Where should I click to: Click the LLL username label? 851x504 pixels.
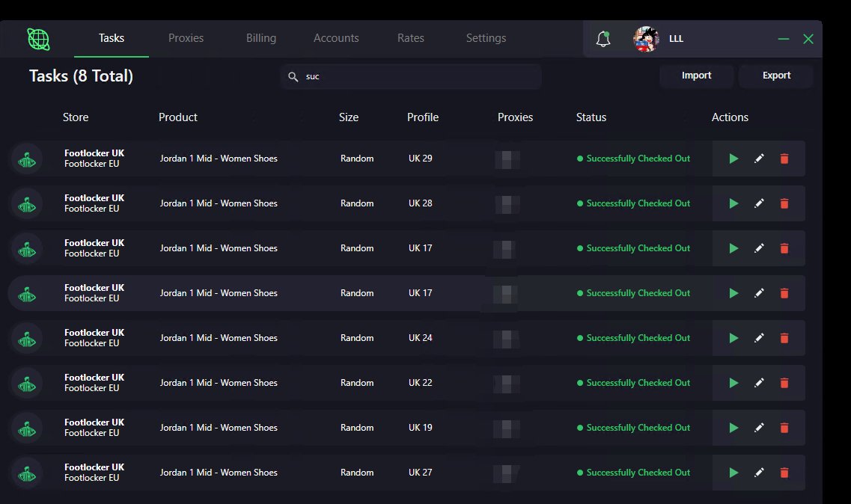676,39
